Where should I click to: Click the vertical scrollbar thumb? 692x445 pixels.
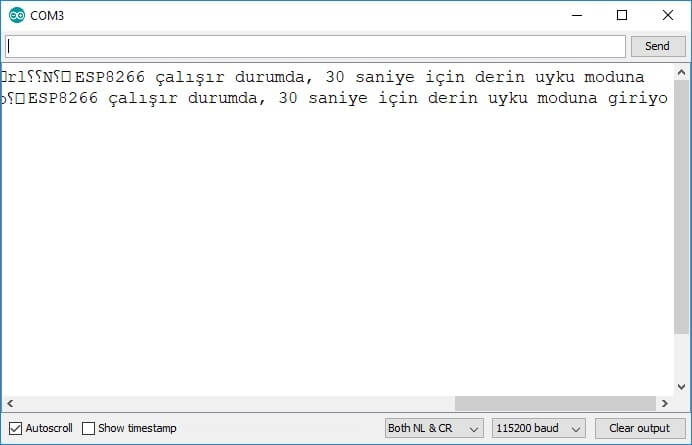pos(681,207)
